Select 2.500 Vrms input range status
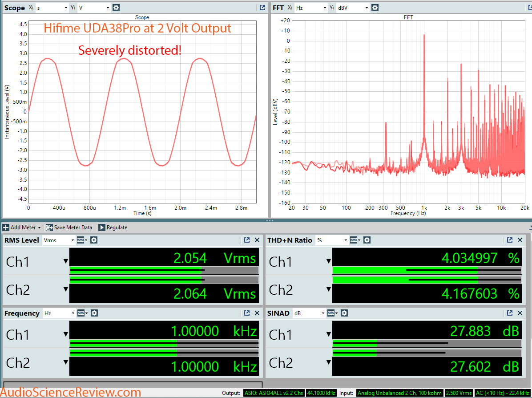Image resolution: width=532 pixels, height=398 pixels. coord(459,393)
